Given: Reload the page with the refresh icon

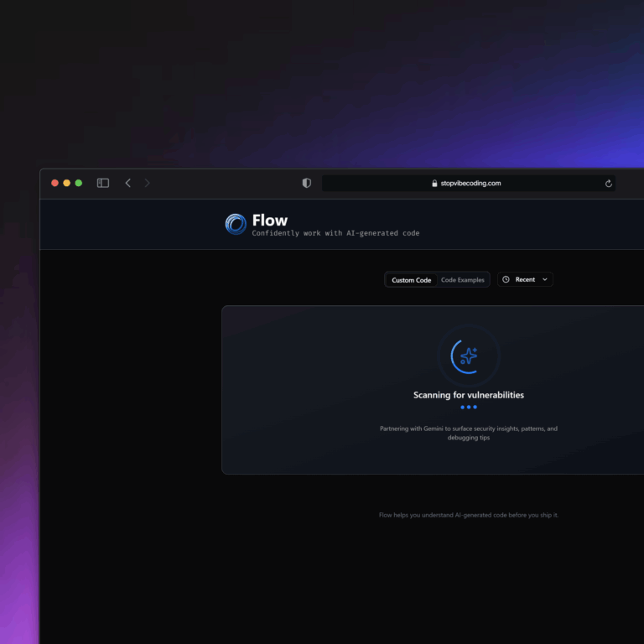Looking at the screenshot, I should tap(608, 184).
